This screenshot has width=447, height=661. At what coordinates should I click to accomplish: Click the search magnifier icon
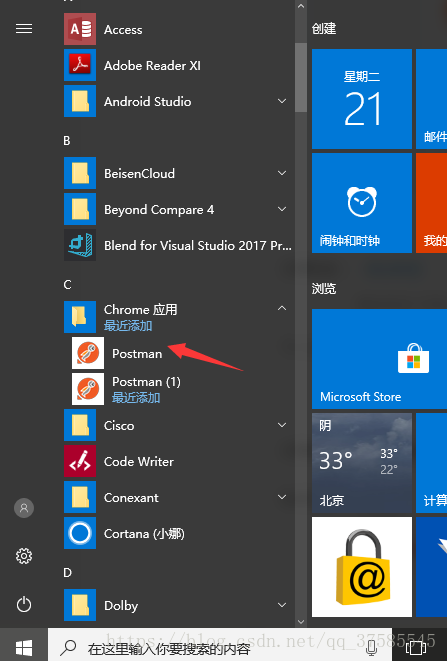[x=68, y=648]
